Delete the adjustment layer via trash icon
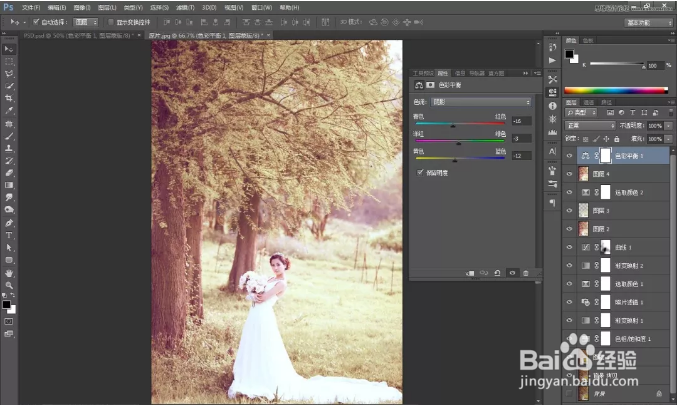This screenshot has height=405, width=677. 525,273
